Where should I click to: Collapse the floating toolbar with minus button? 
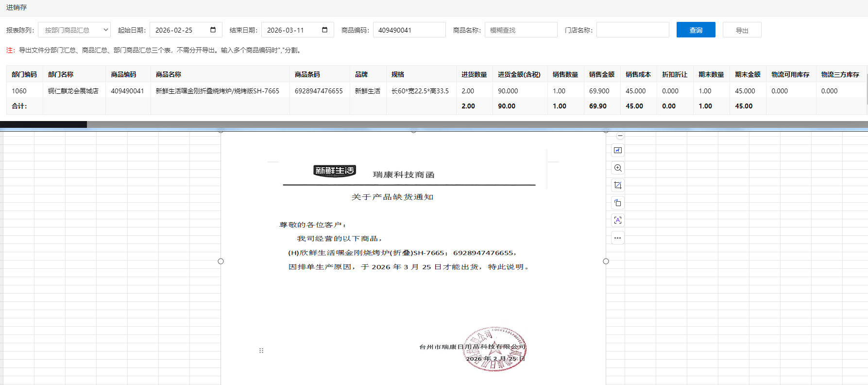click(620, 136)
